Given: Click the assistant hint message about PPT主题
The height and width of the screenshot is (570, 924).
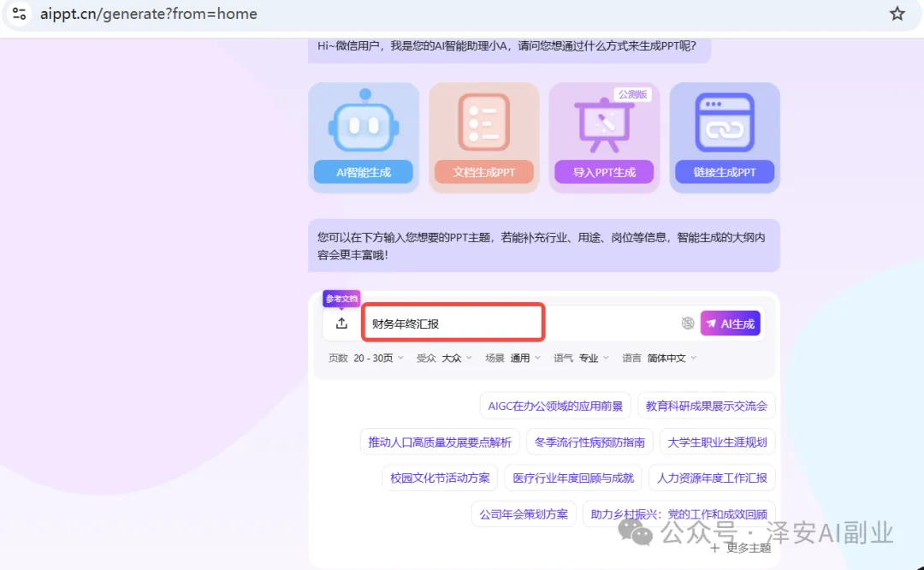Looking at the screenshot, I should coord(544,246).
